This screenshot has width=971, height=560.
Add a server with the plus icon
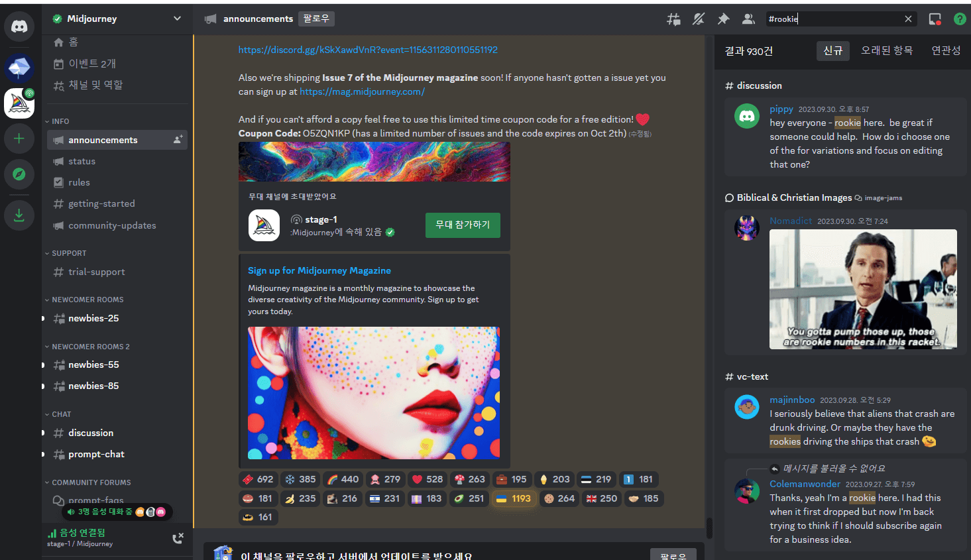(x=19, y=139)
